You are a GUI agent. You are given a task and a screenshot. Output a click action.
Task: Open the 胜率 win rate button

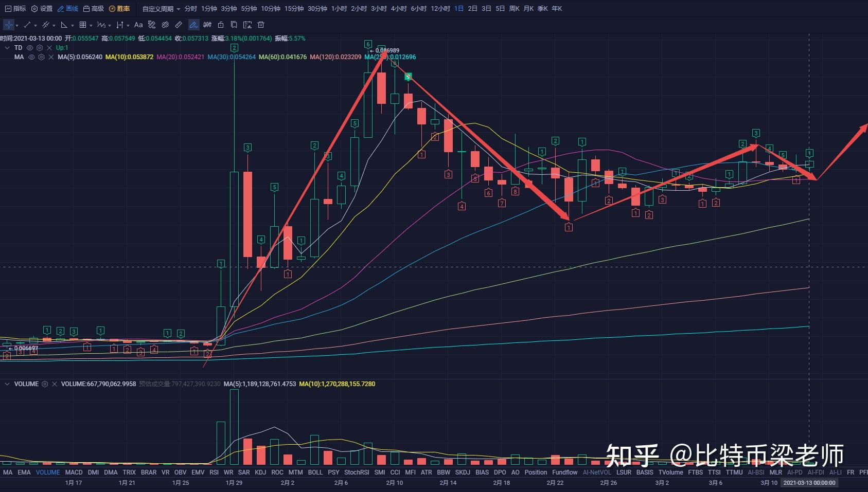tap(119, 9)
